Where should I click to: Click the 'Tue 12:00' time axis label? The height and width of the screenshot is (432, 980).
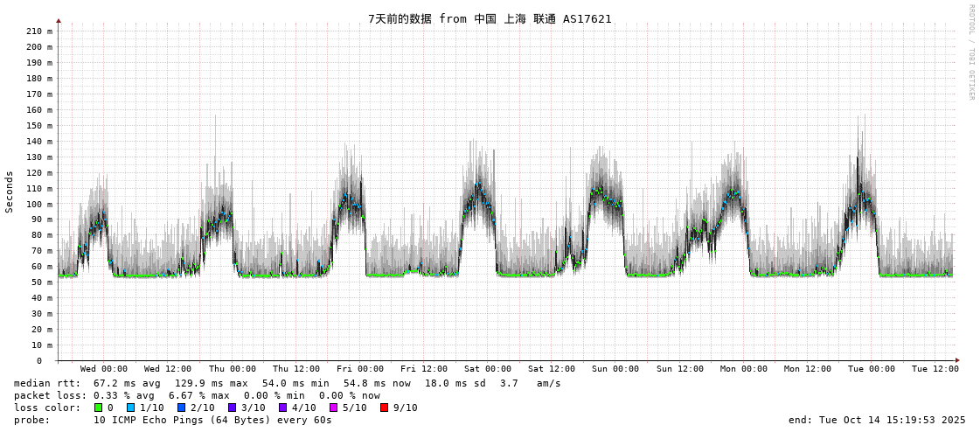[x=935, y=369]
